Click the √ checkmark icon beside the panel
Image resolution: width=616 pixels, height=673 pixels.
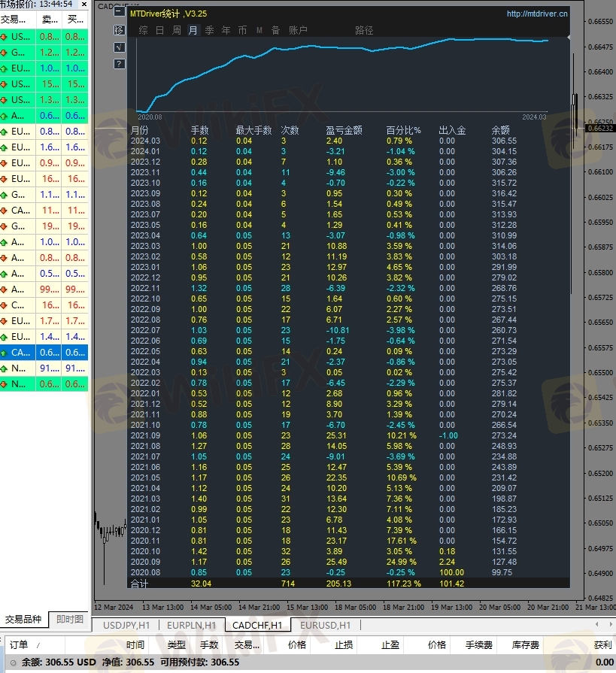point(119,47)
